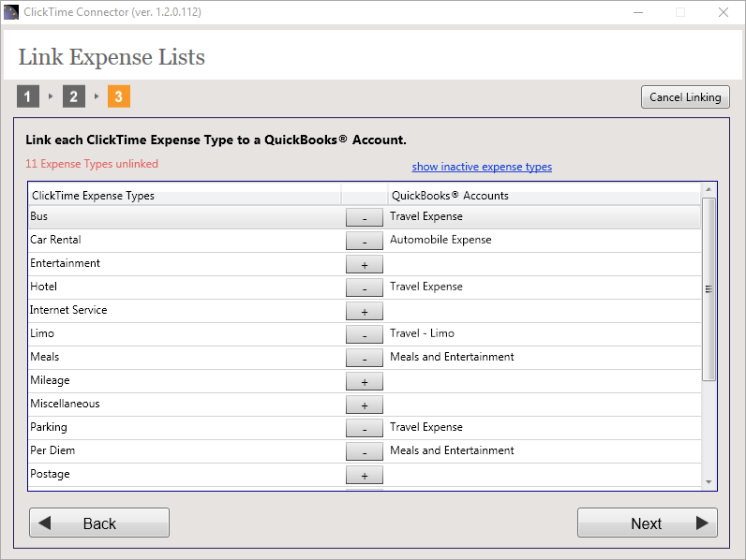Image resolution: width=746 pixels, height=560 pixels.
Task: Add a link for Miscellaneous
Action: click(364, 405)
